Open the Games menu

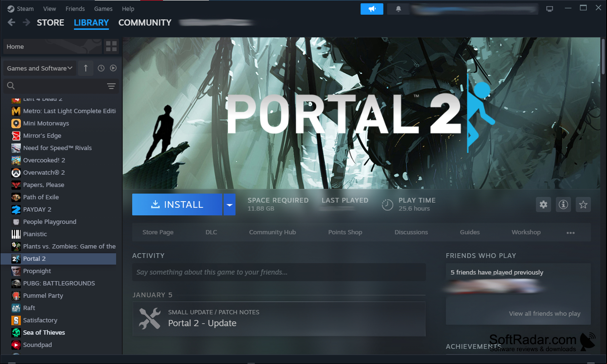click(103, 9)
